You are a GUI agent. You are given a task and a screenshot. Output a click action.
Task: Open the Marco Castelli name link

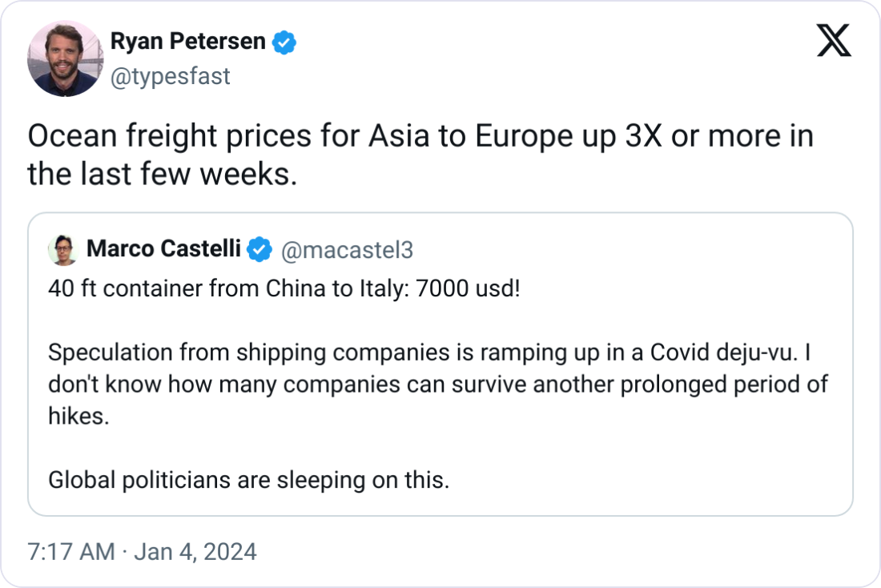coord(163,249)
